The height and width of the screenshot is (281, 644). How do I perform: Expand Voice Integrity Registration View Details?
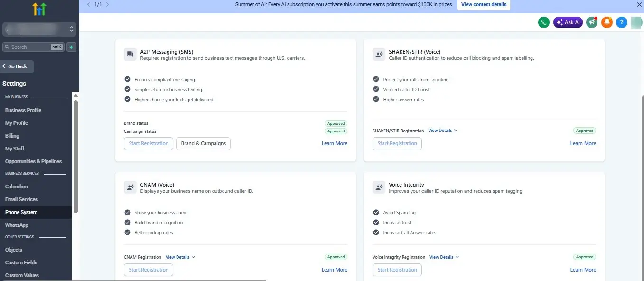(444, 257)
